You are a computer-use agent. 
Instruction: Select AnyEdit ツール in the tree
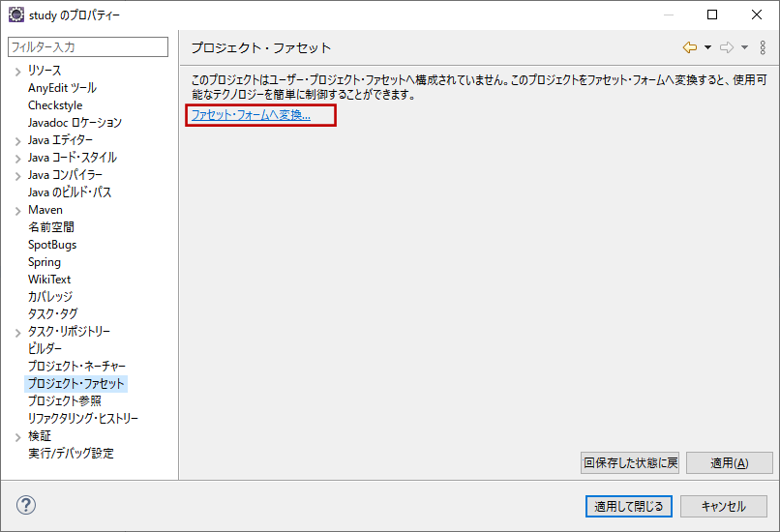pos(62,88)
